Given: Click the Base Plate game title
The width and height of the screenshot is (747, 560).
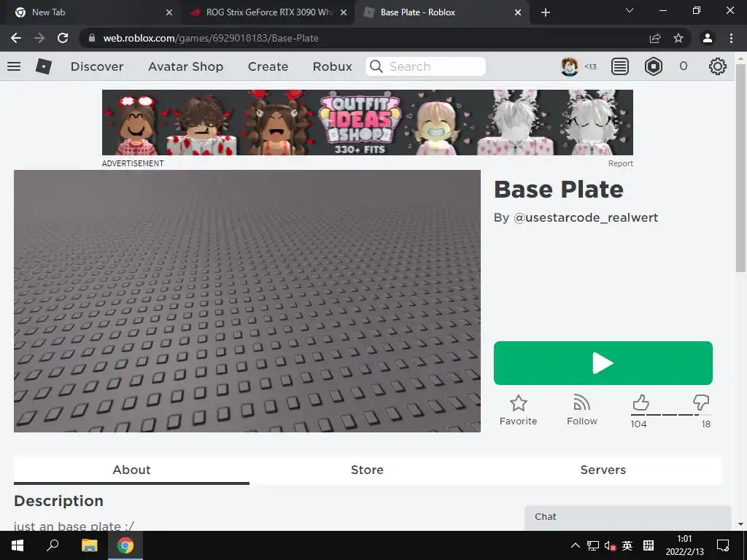Looking at the screenshot, I should (x=559, y=189).
